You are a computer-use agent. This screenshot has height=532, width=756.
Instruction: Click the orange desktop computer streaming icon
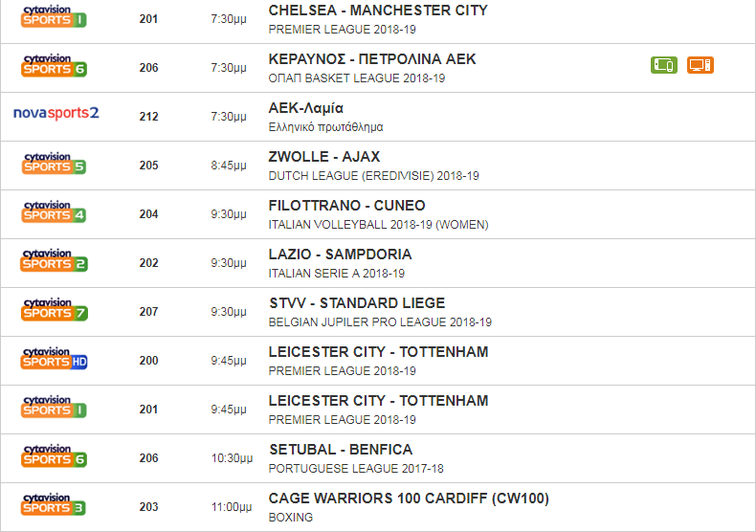click(x=700, y=65)
